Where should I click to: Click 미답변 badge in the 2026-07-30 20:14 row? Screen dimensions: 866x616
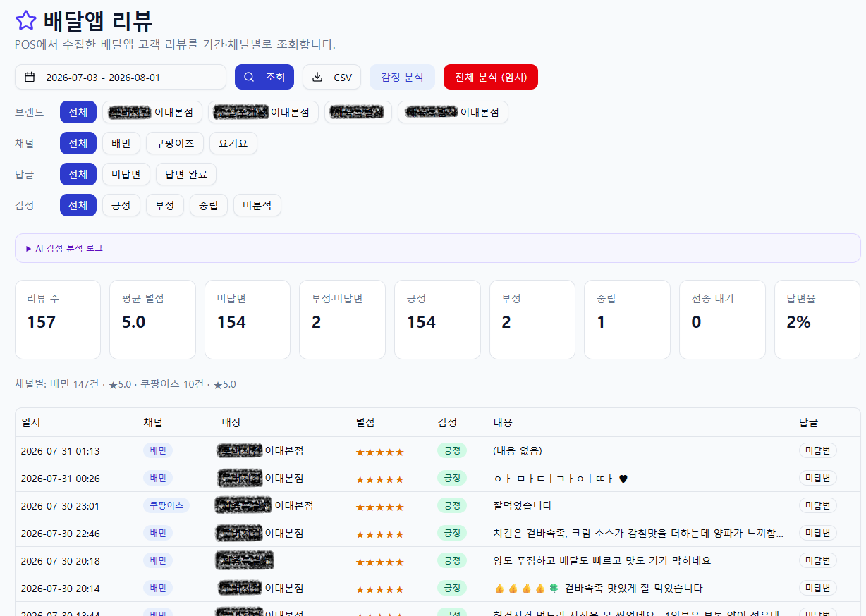coord(818,588)
